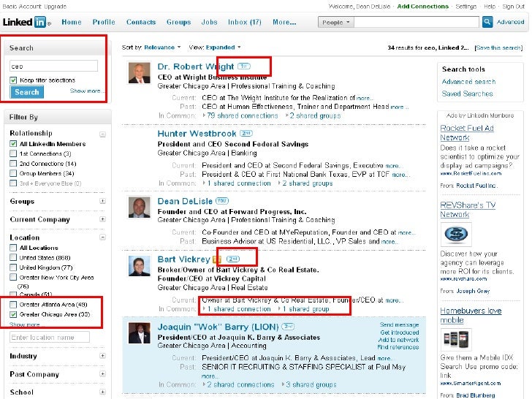Expand the Industry filter section
The height and width of the screenshot is (399, 532).
point(102,356)
